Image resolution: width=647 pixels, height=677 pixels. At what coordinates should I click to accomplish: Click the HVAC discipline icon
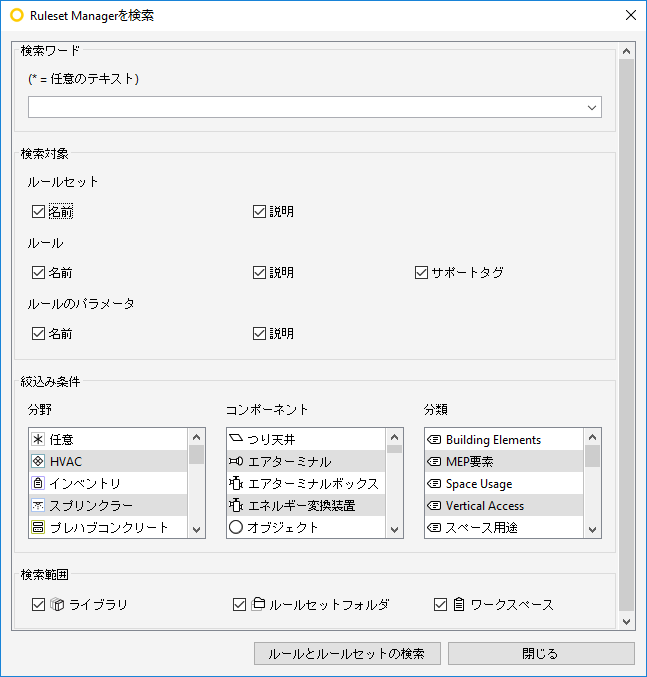pos(38,462)
